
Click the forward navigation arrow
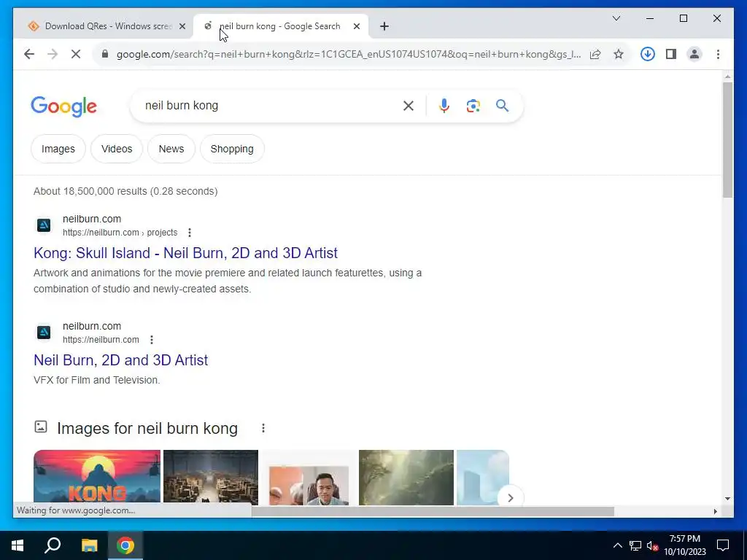tap(53, 54)
